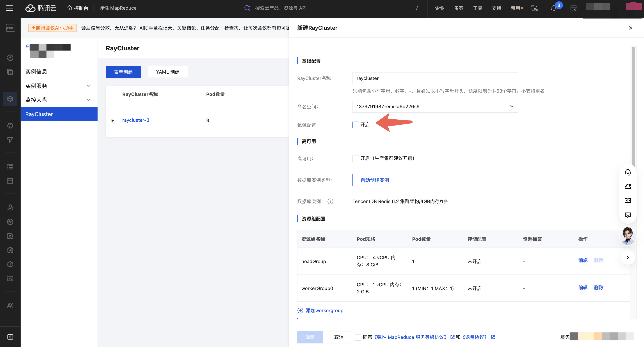
Task: Open the 工具 top menu
Action: pos(477,8)
